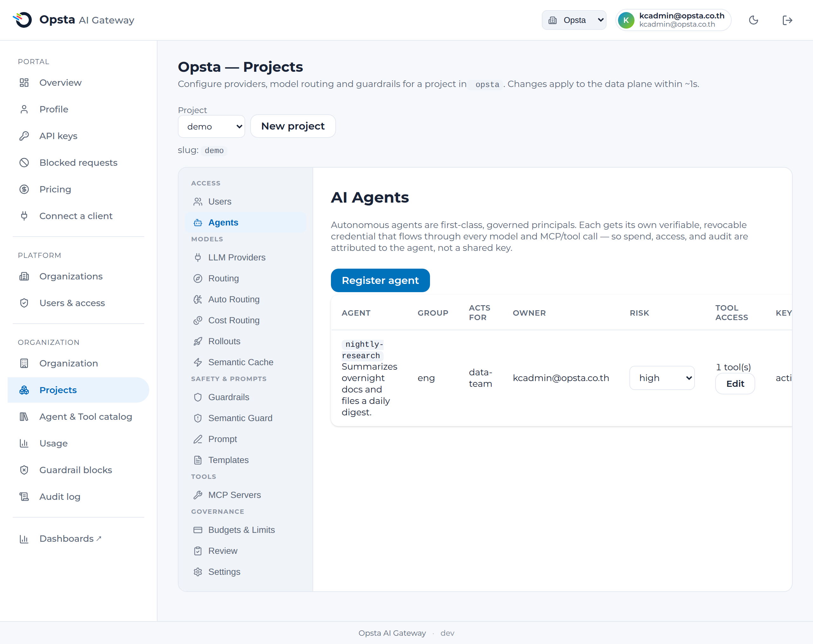The height and width of the screenshot is (644, 813).
Task: Open the Opsta organization dropdown
Action: [574, 20]
